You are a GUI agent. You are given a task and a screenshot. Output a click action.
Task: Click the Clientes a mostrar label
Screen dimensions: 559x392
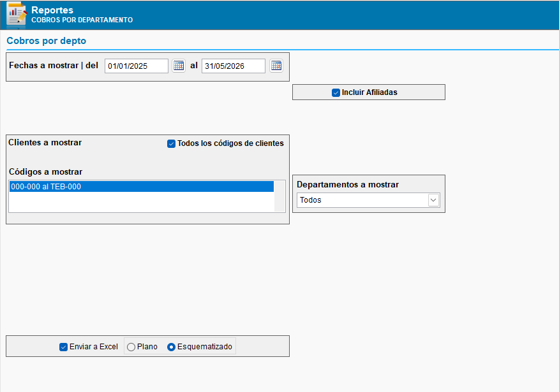click(45, 142)
